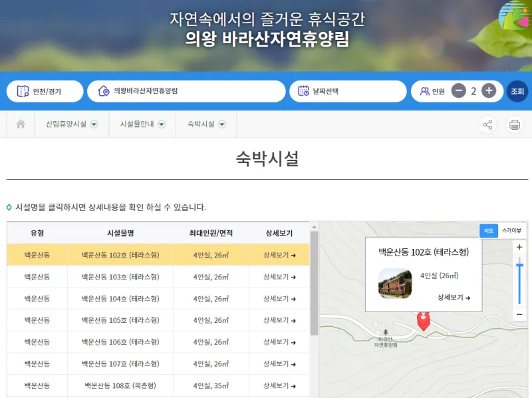Click the 백운산동 102호 popup thumbnail image
Image resolution: width=532 pixels, height=398 pixels.
pos(395,284)
